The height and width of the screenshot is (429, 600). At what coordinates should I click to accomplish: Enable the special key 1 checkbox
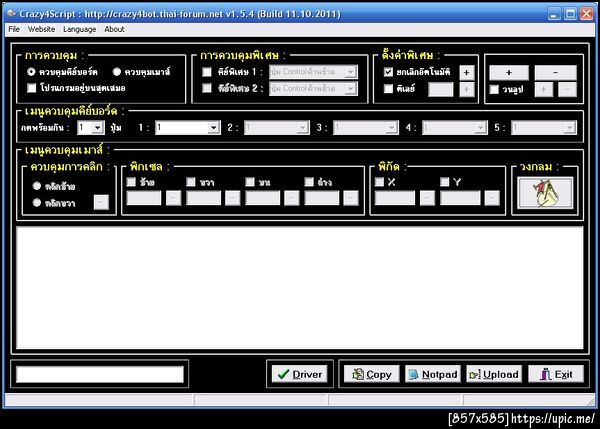pyautogui.click(x=207, y=72)
